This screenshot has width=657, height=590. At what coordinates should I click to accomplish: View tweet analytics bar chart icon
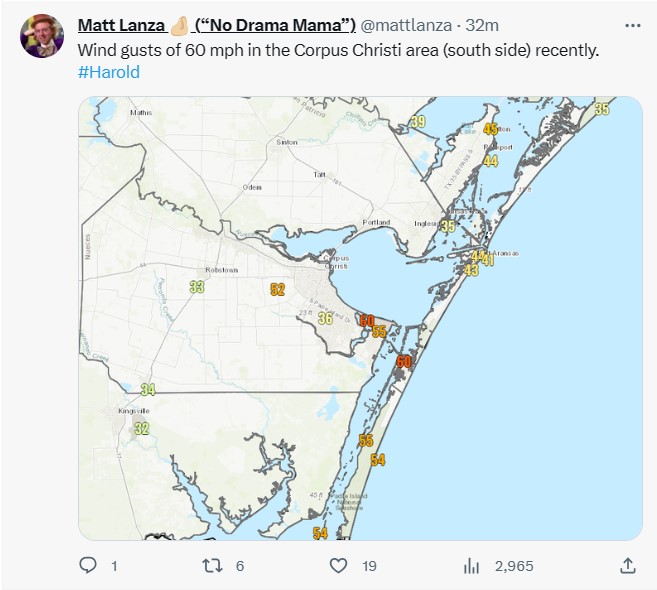pos(471,566)
